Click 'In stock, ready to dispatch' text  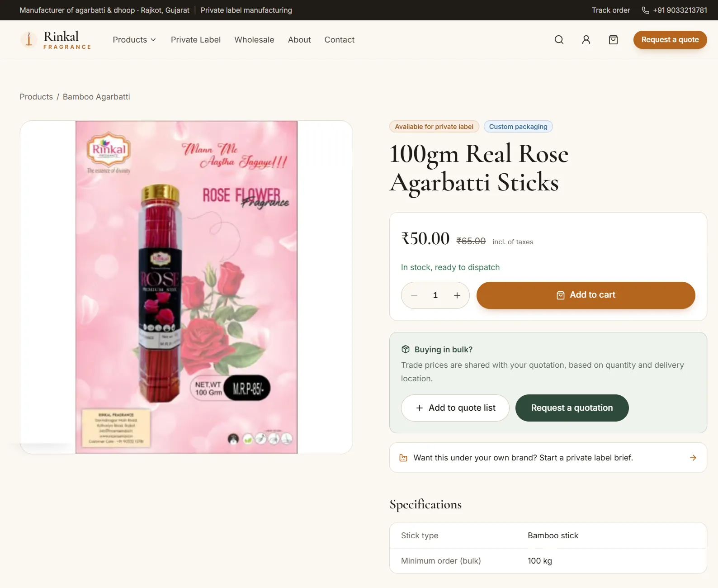pos(450,267)
